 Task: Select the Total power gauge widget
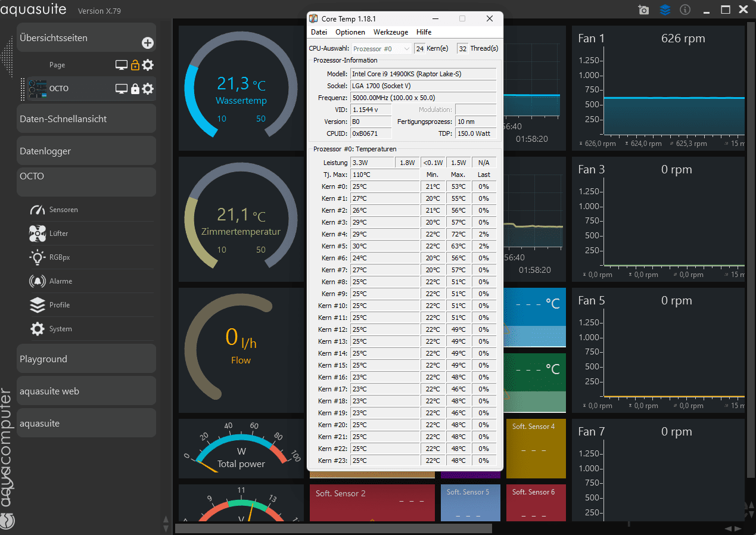(x=241, y=448)
